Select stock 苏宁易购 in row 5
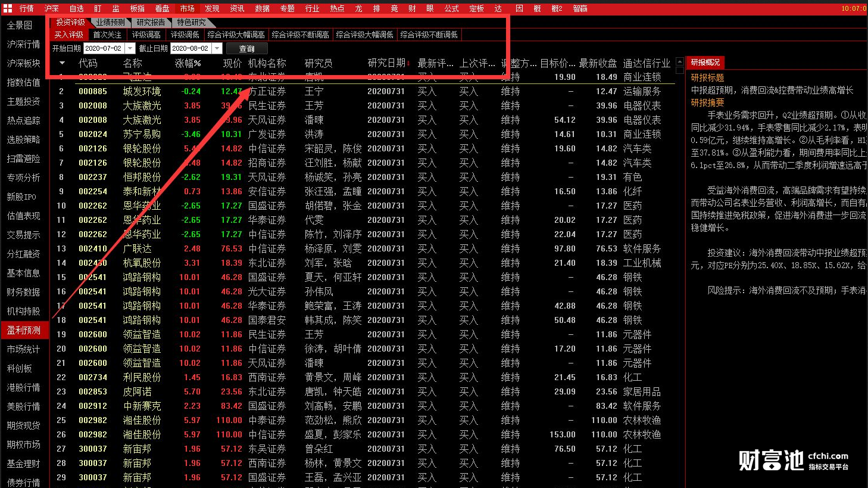The width and height of the screenshot is (868, 488). tap(142, 134)
